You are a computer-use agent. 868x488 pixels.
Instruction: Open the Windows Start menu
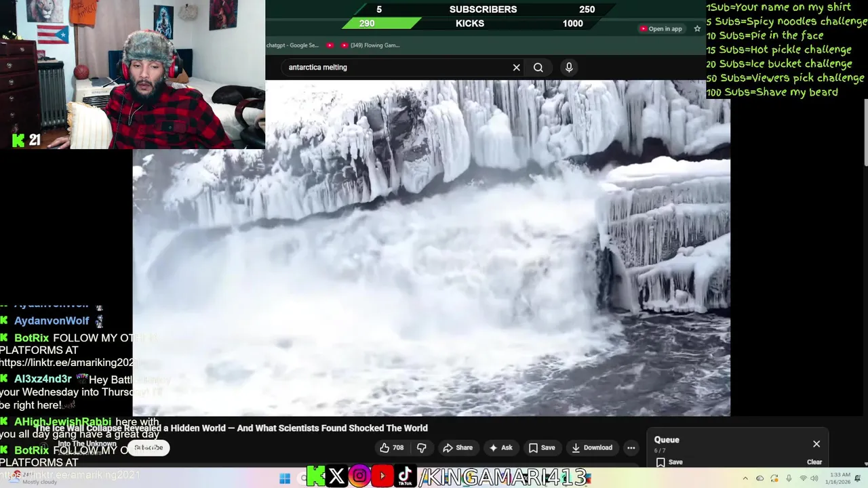[285, 479]
